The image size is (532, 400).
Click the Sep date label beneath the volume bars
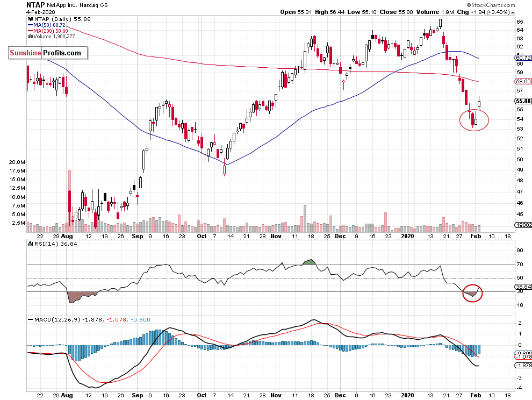[138, 236]
